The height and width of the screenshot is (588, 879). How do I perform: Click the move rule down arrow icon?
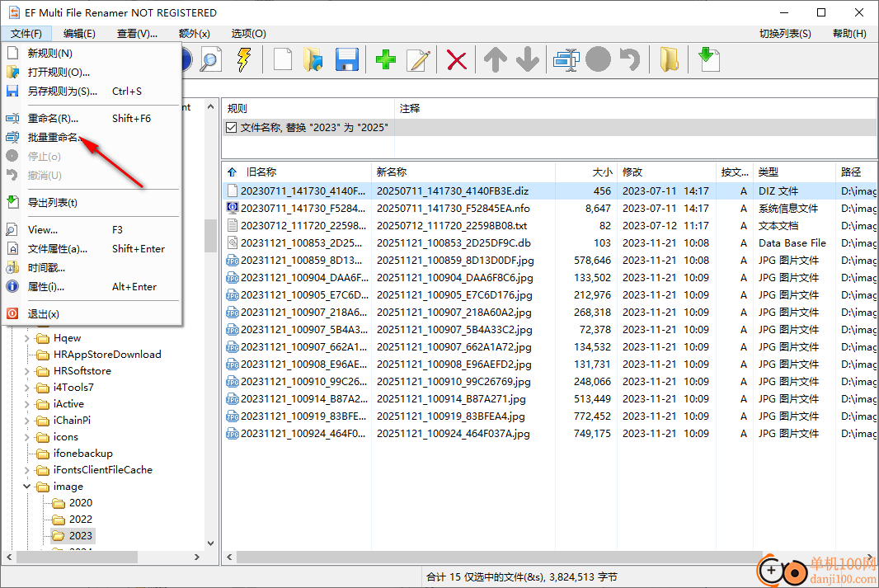(528, 59)
